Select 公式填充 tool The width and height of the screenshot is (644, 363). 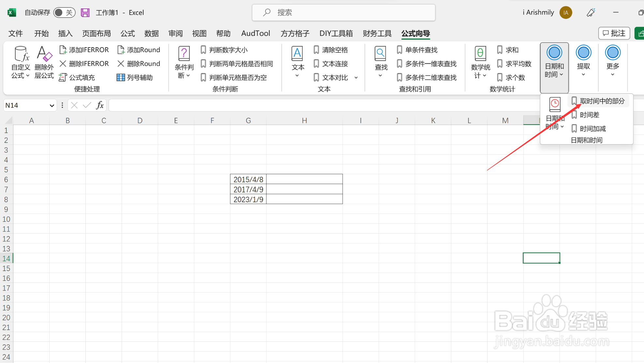(x=77, y=77)
